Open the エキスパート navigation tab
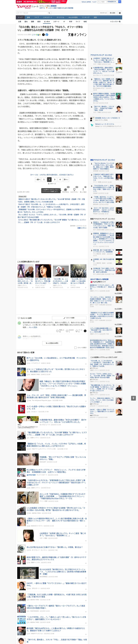Screen dimensions: 138x644 coord(48,17)
